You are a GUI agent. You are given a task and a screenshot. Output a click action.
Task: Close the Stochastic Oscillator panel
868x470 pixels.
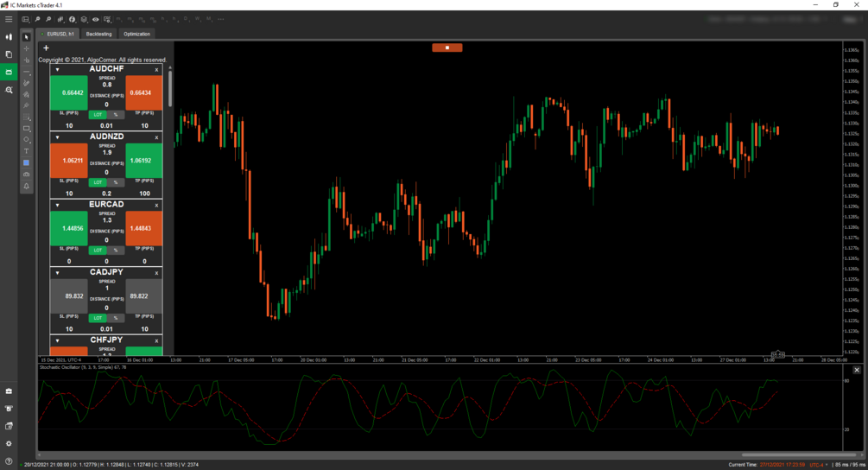pos(857,370)
